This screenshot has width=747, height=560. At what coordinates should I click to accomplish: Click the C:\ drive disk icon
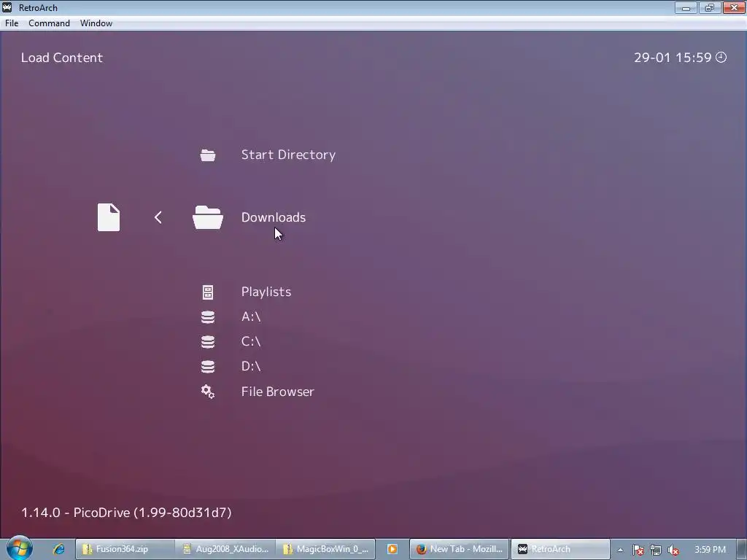point(208,342)
